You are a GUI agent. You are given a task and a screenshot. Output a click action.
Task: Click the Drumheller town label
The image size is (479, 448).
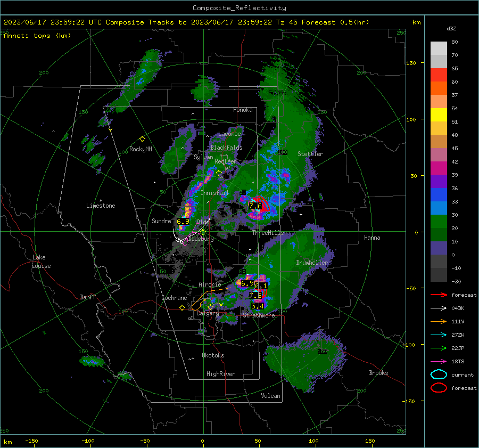[312, 263]
